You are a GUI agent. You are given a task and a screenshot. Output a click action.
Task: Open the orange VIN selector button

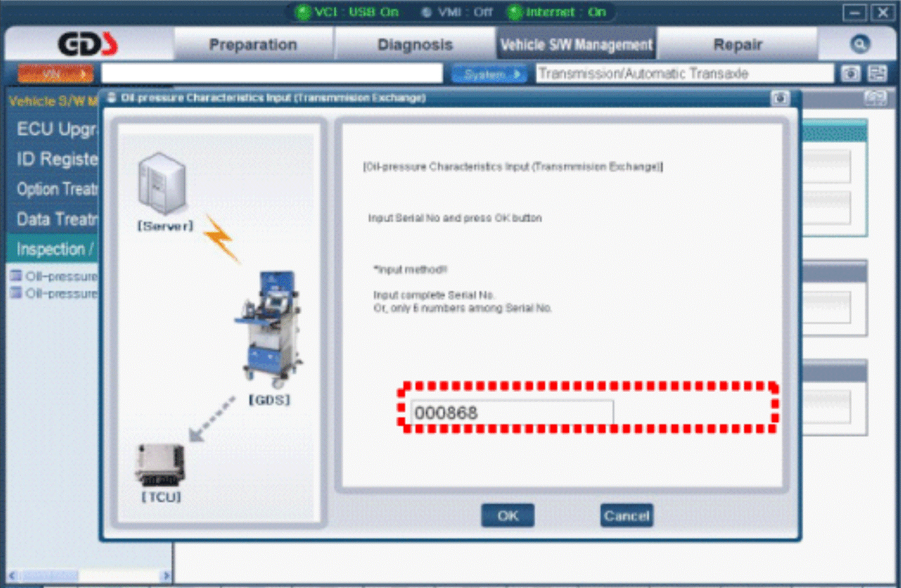[x=55, y=74]
